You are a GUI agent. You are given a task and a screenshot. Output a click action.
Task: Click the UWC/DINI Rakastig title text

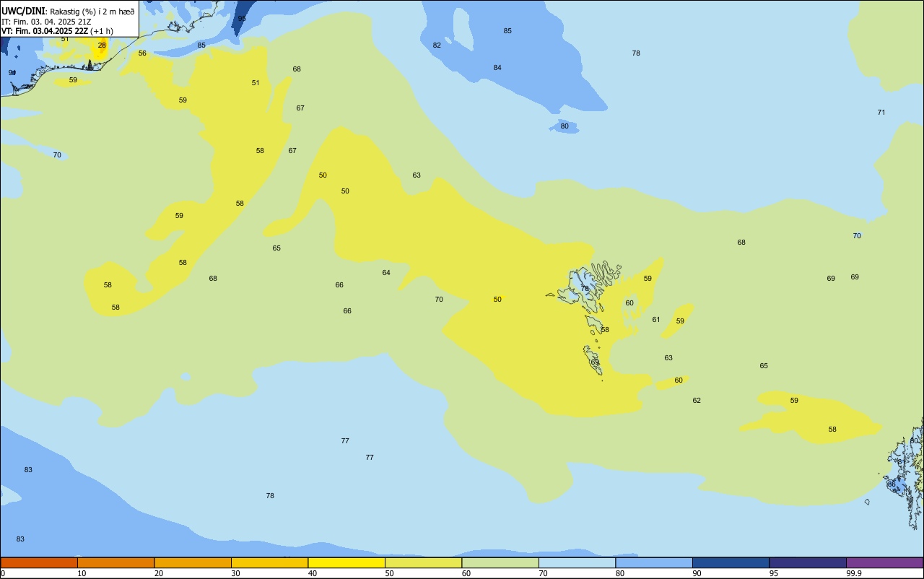click(68, 11)
